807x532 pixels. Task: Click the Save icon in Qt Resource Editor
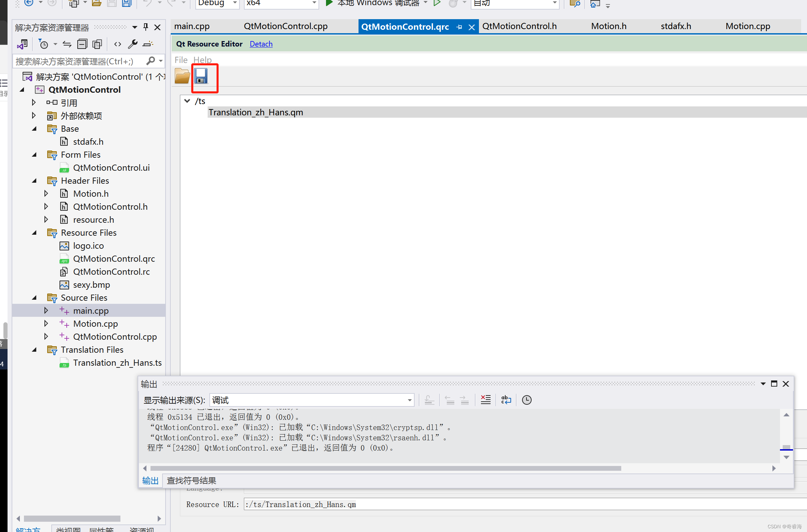pos(204,77)
